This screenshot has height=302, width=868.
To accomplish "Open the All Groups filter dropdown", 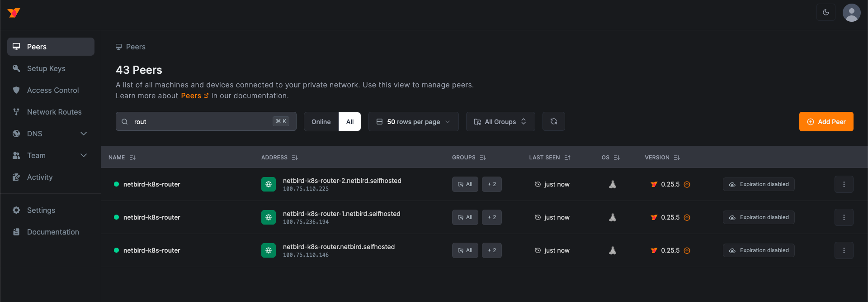I will point(500,122).
